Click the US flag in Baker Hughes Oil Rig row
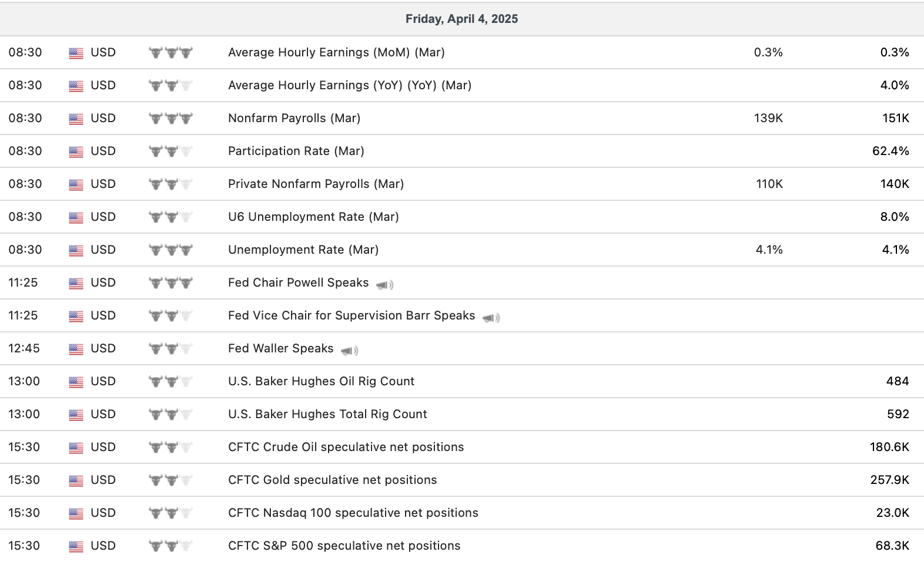Screen dimensions: 924x565 [x=76, y=382]
